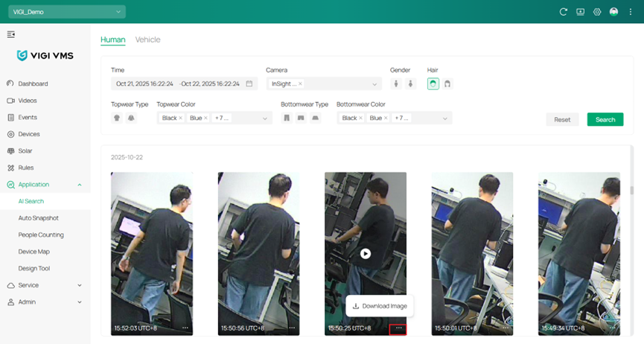This screenshot has width=644, height=344.
Task: Toggle the male gender filter
Action: [x=396, y=84]
